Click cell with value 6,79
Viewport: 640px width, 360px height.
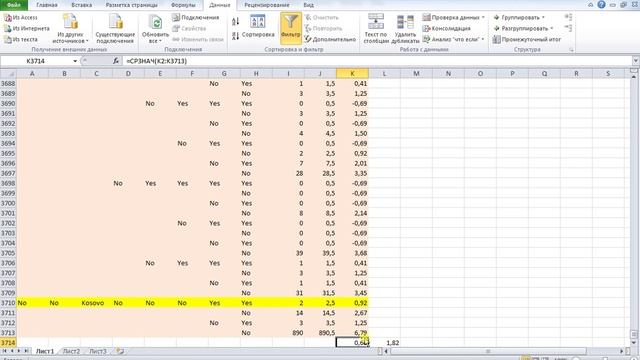coord(352,333)
